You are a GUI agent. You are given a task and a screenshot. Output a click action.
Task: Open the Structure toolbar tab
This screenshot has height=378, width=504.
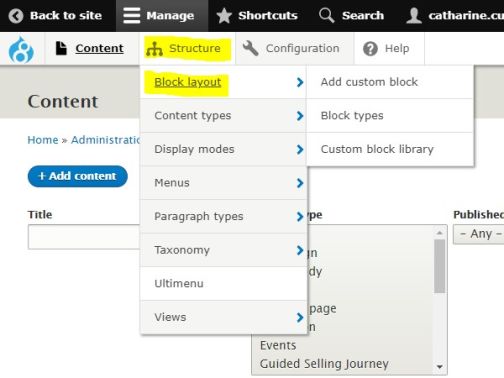tap(187, 49)
